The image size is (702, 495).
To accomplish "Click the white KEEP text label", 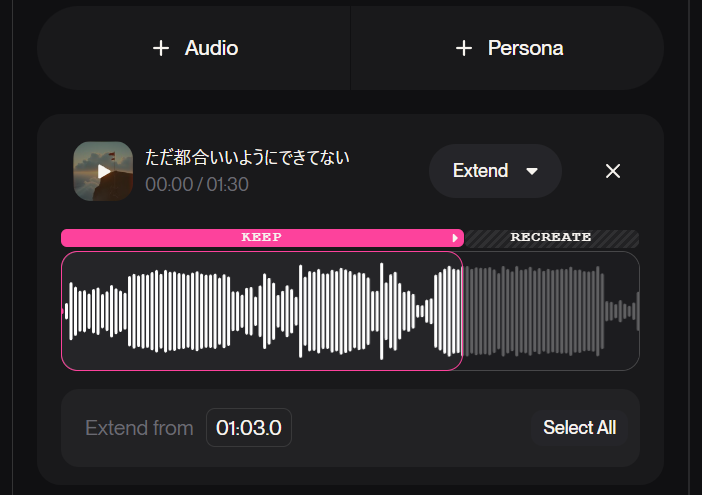I will click(261, 238).
